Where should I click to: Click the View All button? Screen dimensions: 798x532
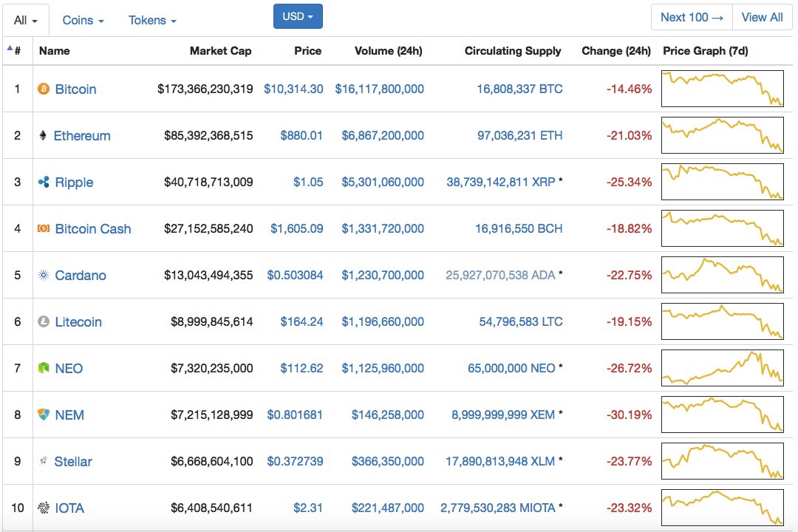(x=762, y=17)
